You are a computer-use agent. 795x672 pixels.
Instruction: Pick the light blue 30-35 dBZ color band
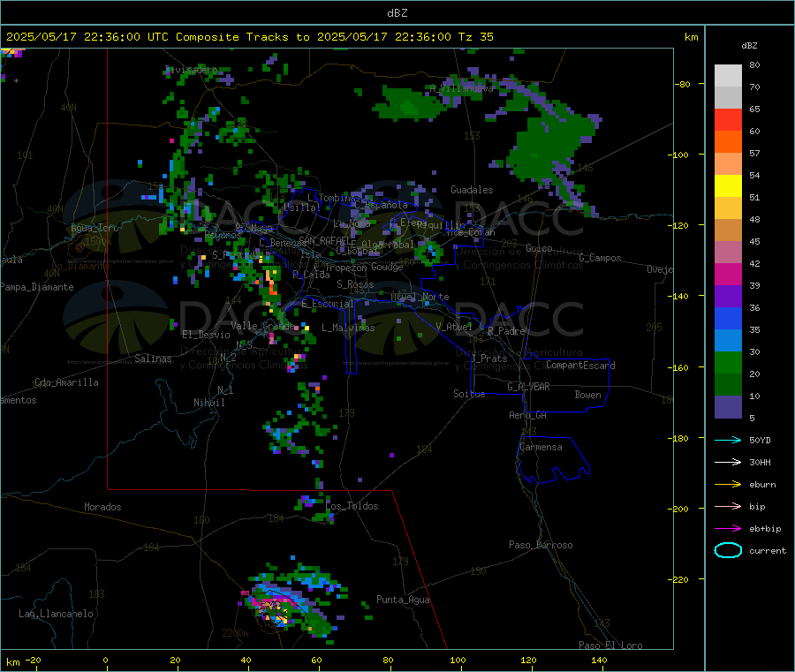point(728,341)
